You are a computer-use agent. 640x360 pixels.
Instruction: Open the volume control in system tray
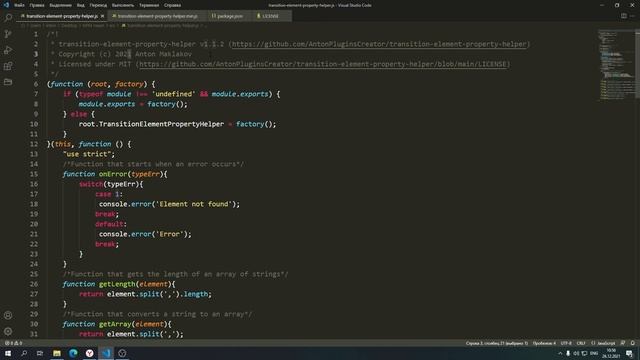576,353
